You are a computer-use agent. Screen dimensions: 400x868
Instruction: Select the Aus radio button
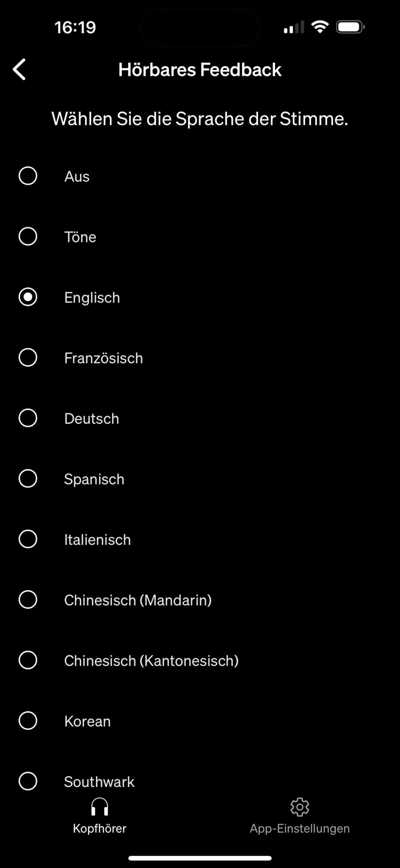point(28,176)
